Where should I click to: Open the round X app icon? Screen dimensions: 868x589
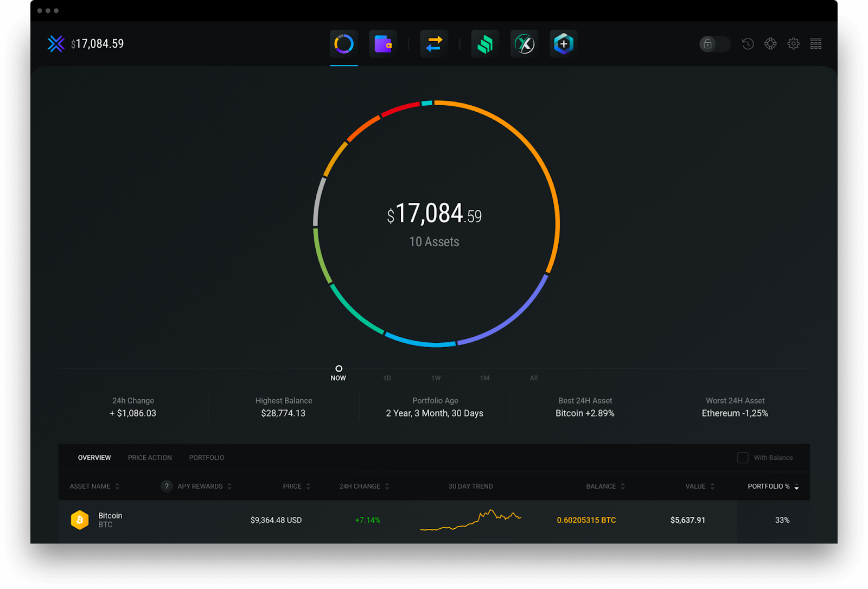click(x=525, y=44)
